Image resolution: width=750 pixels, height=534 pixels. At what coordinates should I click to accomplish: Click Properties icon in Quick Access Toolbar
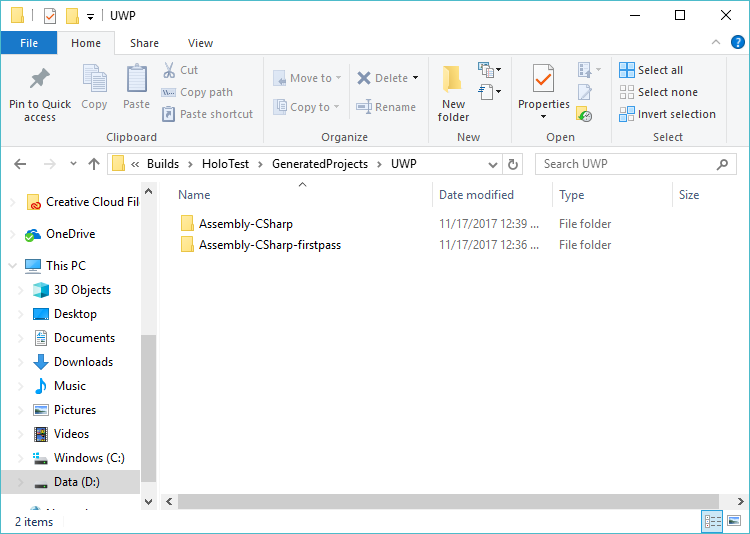50,16
